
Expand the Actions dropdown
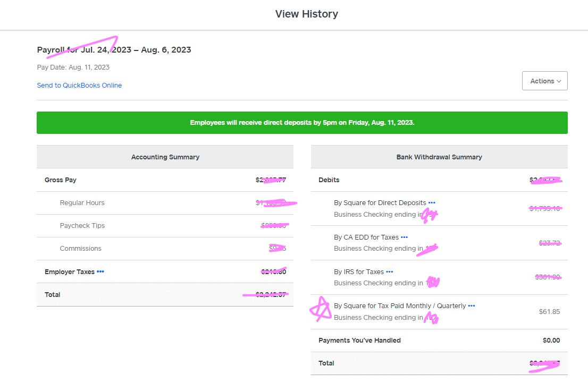545,81
